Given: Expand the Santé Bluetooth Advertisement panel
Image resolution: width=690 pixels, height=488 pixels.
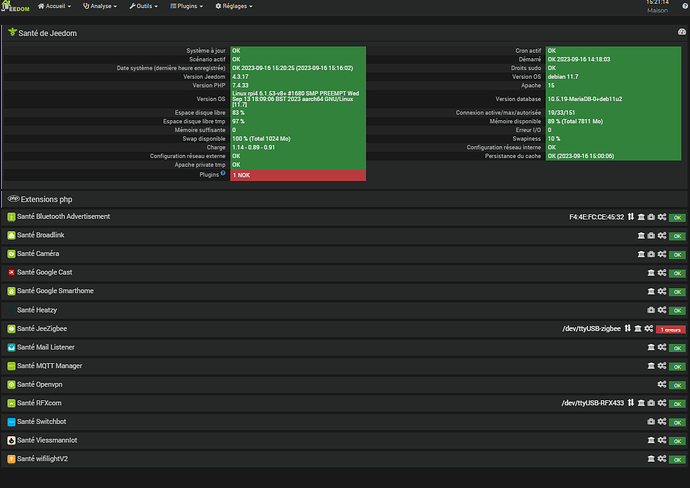Looking at the screenshot, I should pyautogui.click(x=63, y=216).
